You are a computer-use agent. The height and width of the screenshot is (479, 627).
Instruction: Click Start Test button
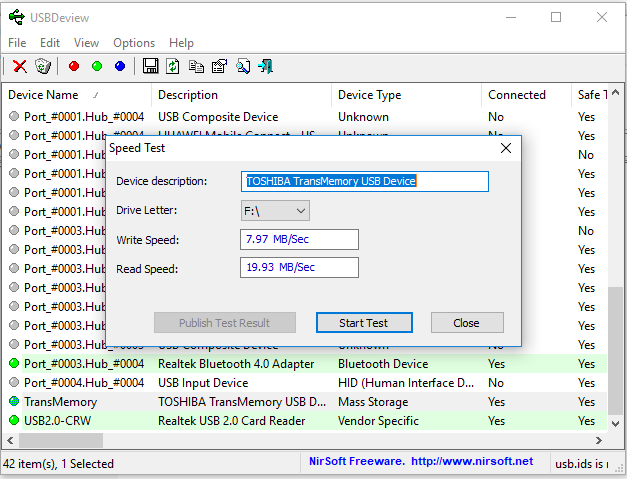point(364,323)
